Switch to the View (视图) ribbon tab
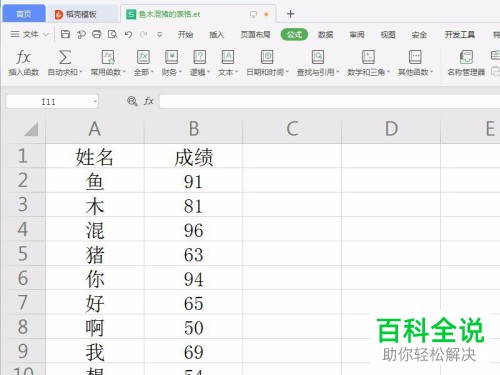 pyautogui.click(x=388, y=34)
